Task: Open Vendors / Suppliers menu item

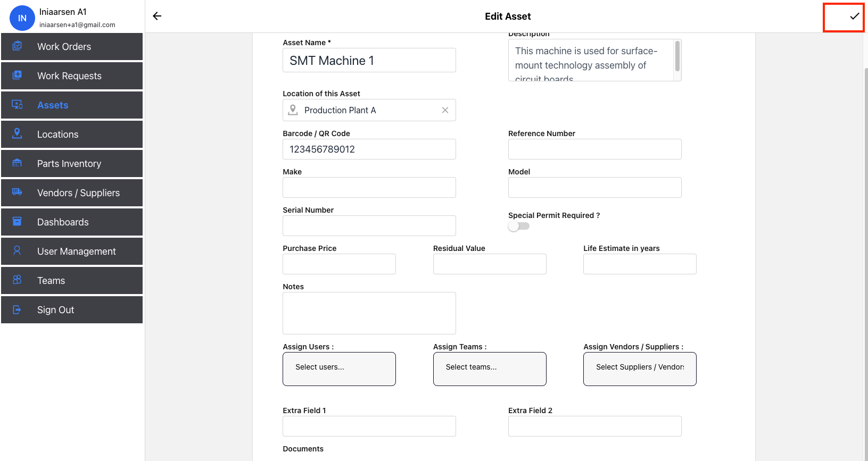Action: pyautogui.click(x=72, y=192)
